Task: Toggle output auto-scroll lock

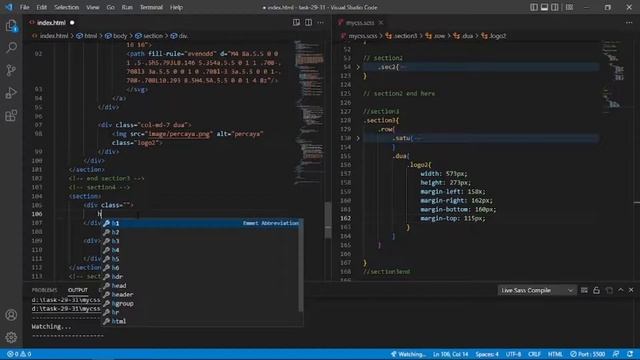Action: point(596,290)
